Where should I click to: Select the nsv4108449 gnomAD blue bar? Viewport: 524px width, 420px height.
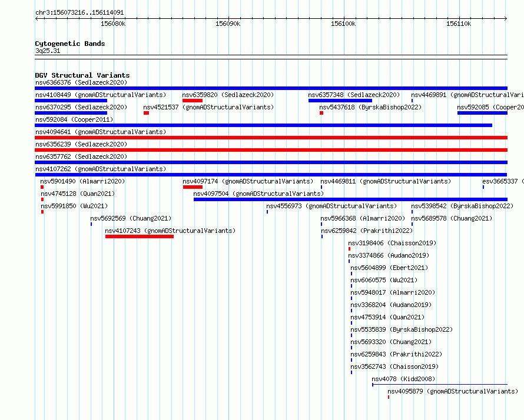71,101
